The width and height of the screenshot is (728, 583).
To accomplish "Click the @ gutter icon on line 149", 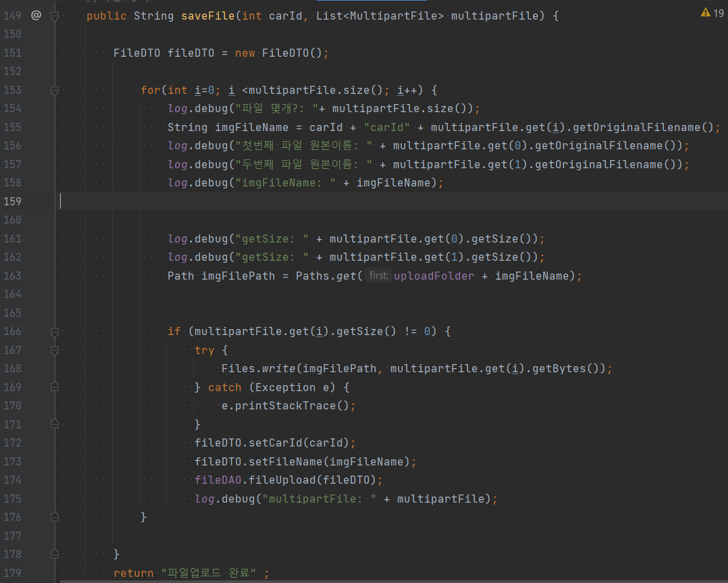I will (x=36, y=16).
